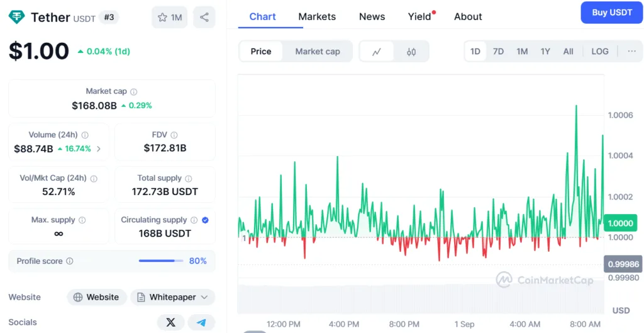The width and height of the screenshot is (644, 333).
Task: Click the 168B USDT circulating supply value
Action: point(165,234)
